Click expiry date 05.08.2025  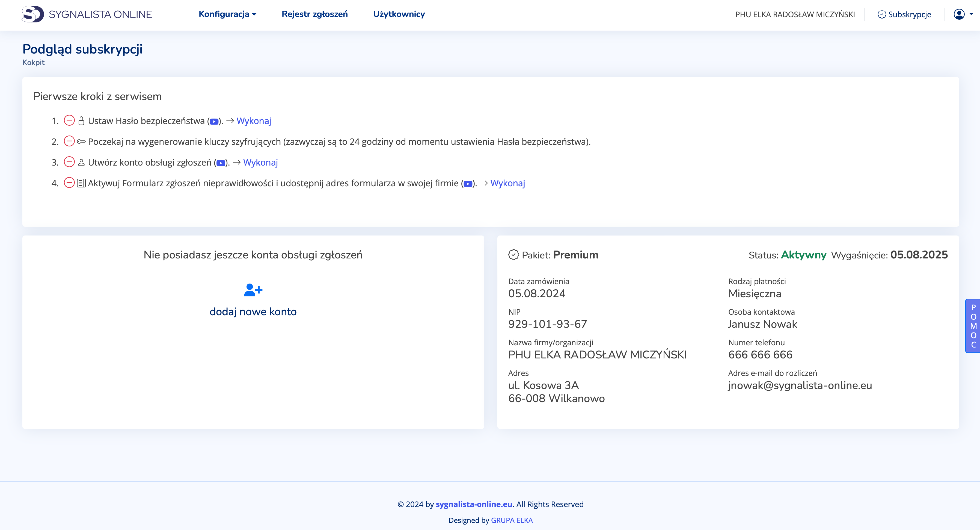(x=919, y=255)
